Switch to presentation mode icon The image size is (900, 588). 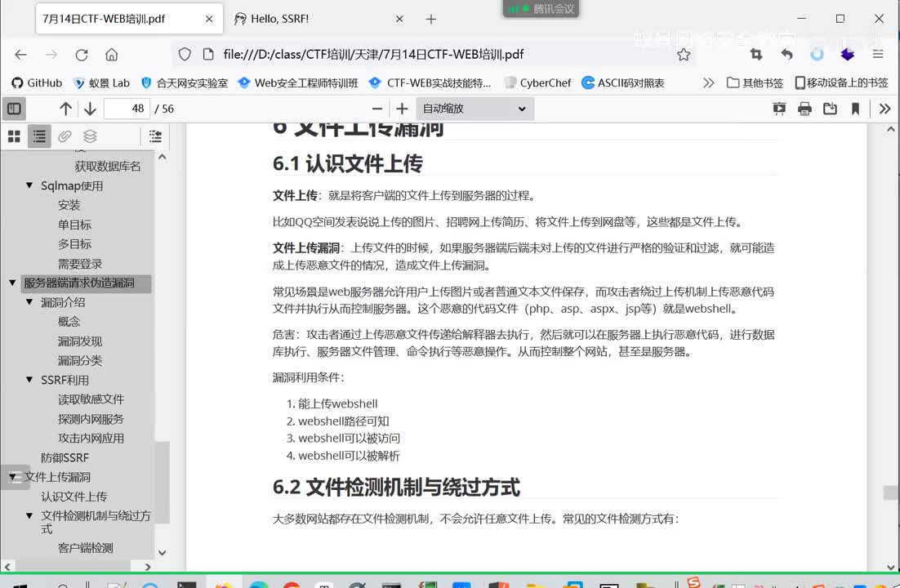779,109
